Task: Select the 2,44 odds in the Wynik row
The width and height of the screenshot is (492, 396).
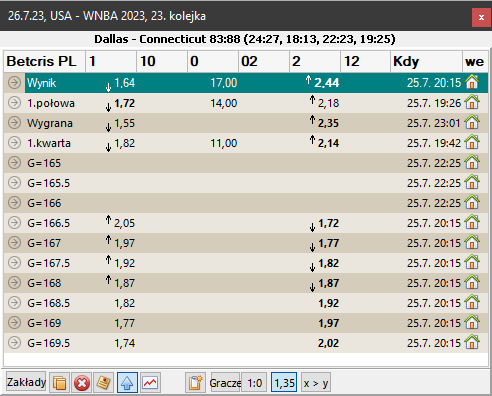Action: (x=327, y=83)
